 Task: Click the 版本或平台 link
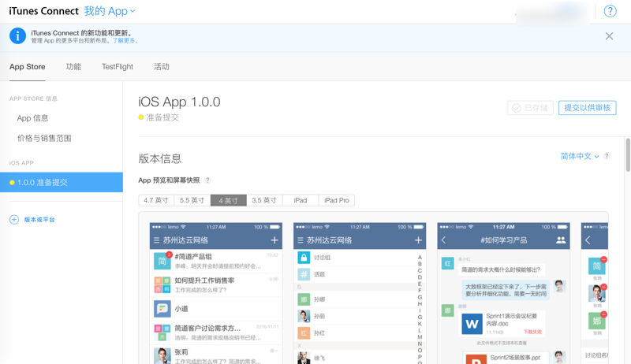pyautogui.click(x=39, y=220)
